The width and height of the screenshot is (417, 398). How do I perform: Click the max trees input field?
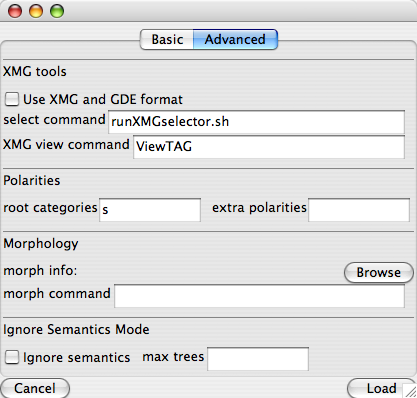[258, 359]
